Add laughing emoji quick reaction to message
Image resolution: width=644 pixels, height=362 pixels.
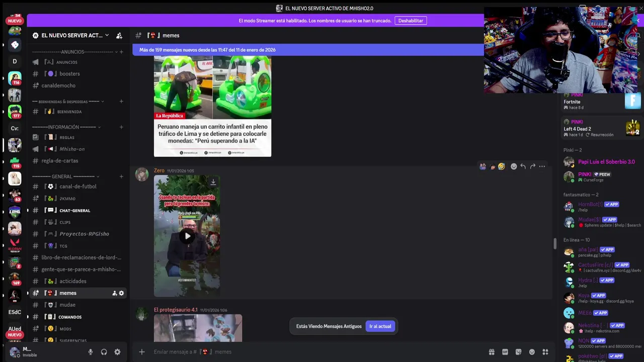[x=502, y=166]
